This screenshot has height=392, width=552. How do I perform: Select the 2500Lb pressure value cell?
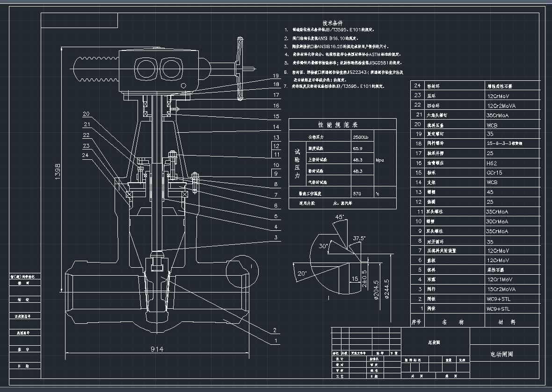click(360, 137)
